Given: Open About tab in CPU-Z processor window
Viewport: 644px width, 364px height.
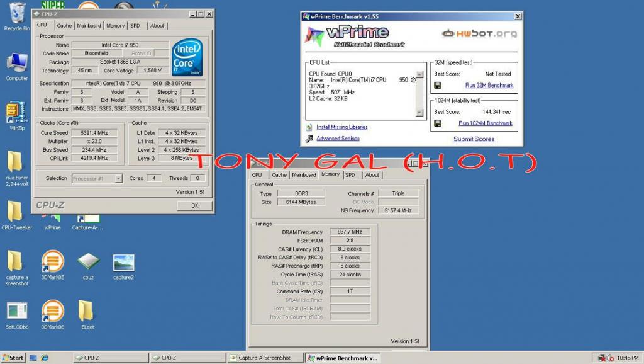Looking at the screenshot, I should pyautogui.click(x=157, y=25).
